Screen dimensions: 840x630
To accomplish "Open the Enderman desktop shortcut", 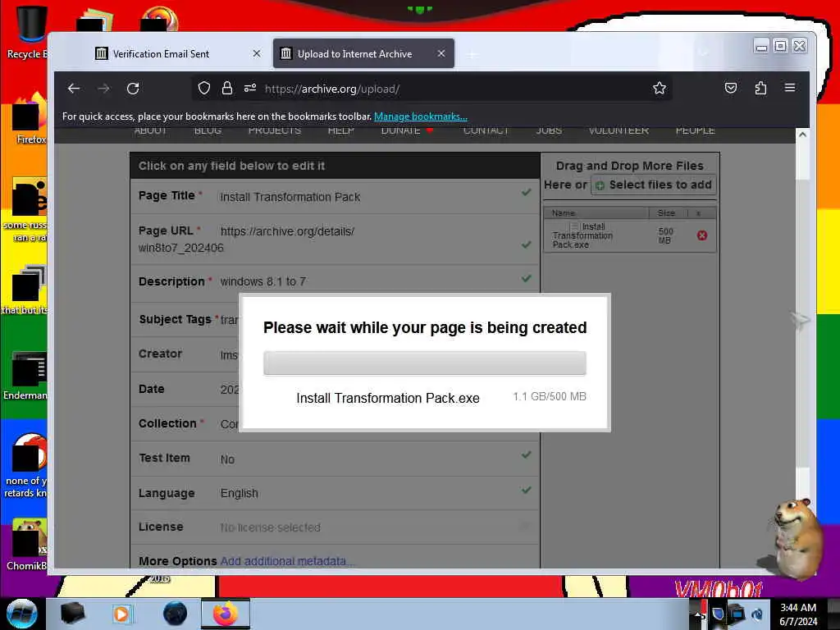I will click(25, 376).
